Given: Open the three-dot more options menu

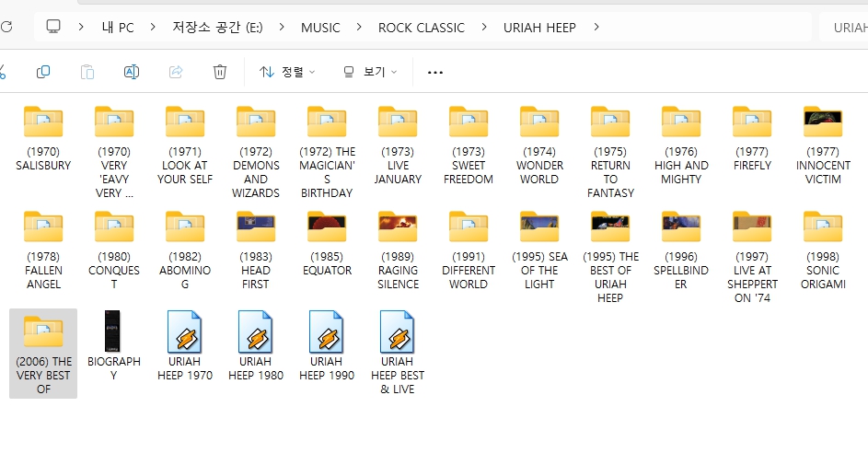Looking at the screenshot, I should (x=435, y=73).
